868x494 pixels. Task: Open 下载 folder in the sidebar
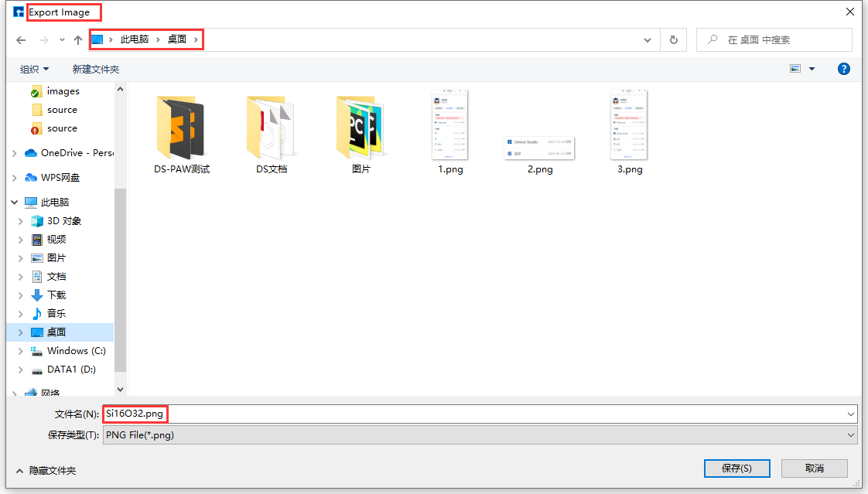(49, 295)
